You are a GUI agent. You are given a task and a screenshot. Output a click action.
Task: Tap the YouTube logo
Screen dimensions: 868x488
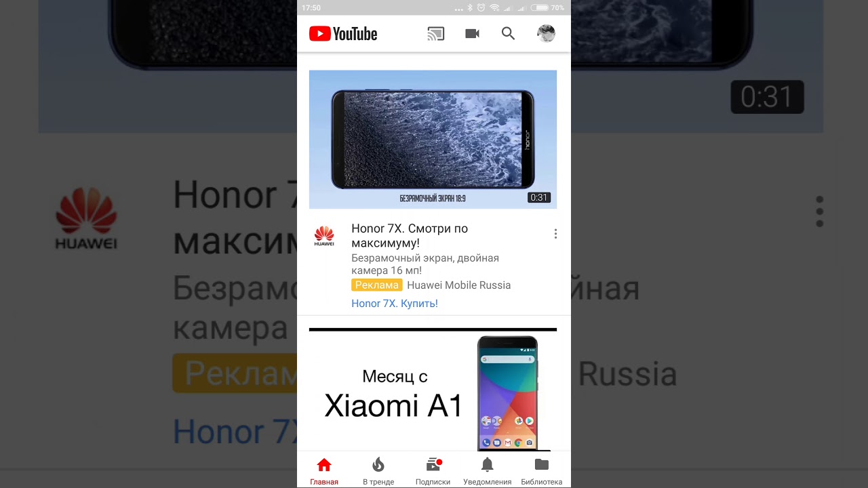pos(343,34)
